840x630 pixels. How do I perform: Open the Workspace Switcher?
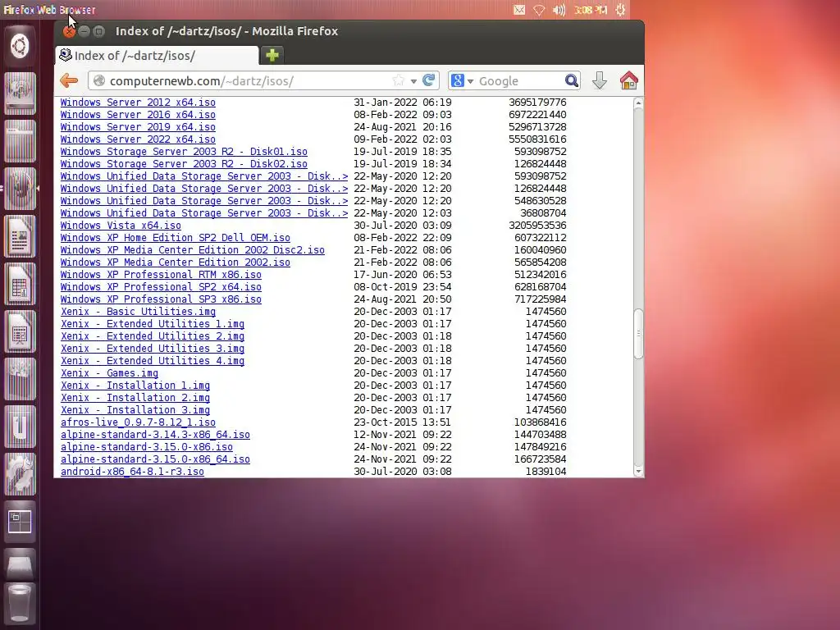[x=20, y=522]
